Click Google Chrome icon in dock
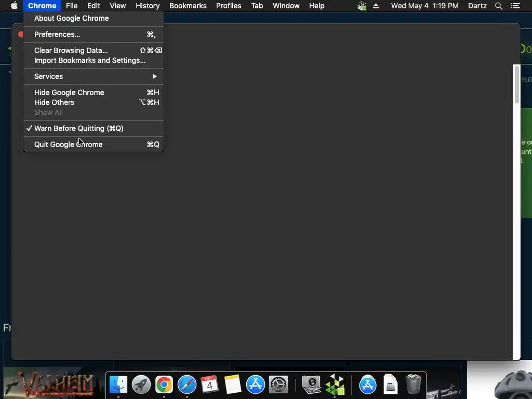The width and height of the screenshot is (532, 399). pyautogui.click(x=164, y=384)
